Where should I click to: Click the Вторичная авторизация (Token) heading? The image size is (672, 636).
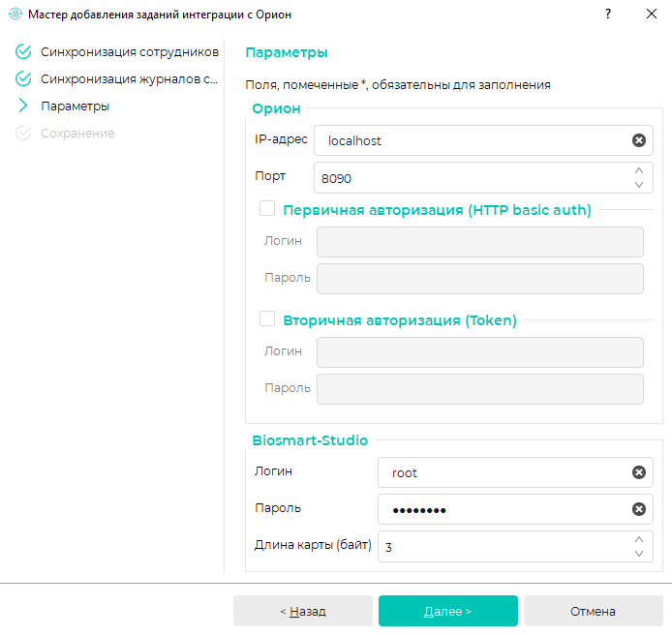[400, 320]
